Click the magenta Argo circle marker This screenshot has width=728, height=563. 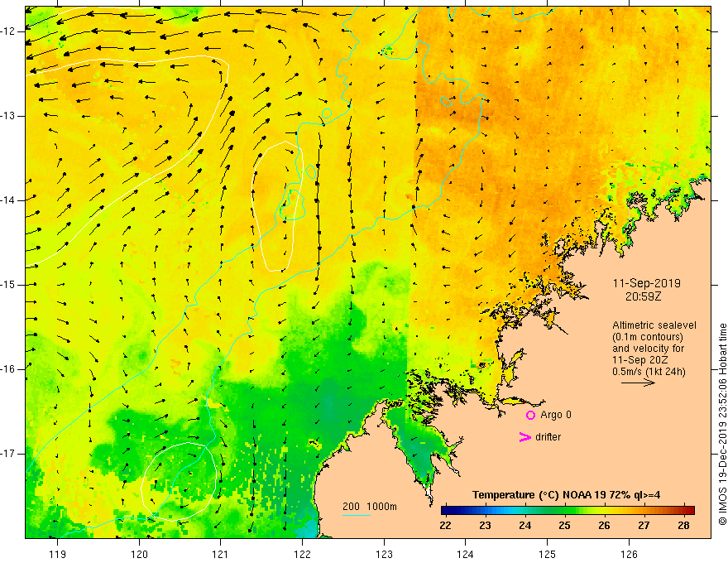530,416
